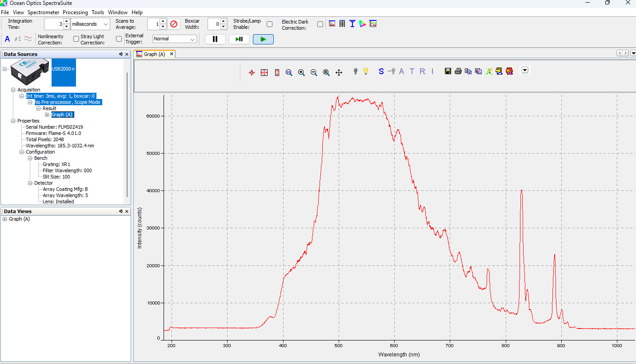Select Relative Irradiance mode I icon
636x364 pixels.
432,71
